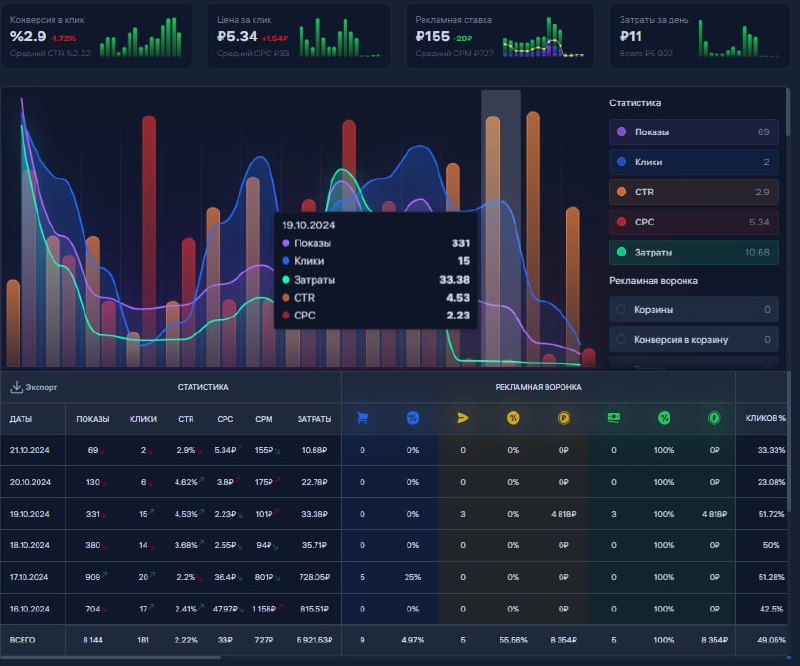
Task: Click the purple Показы color dot
Action: [621, 132]
